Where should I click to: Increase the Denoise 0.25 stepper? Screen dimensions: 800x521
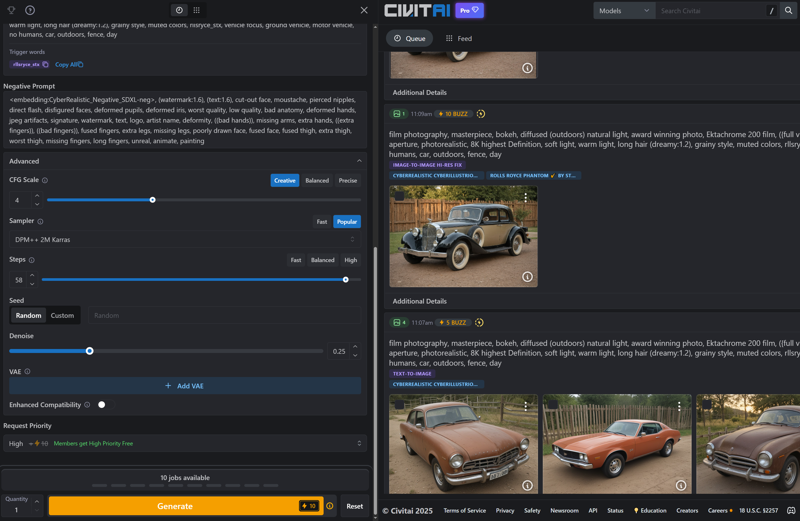(355, 347)
